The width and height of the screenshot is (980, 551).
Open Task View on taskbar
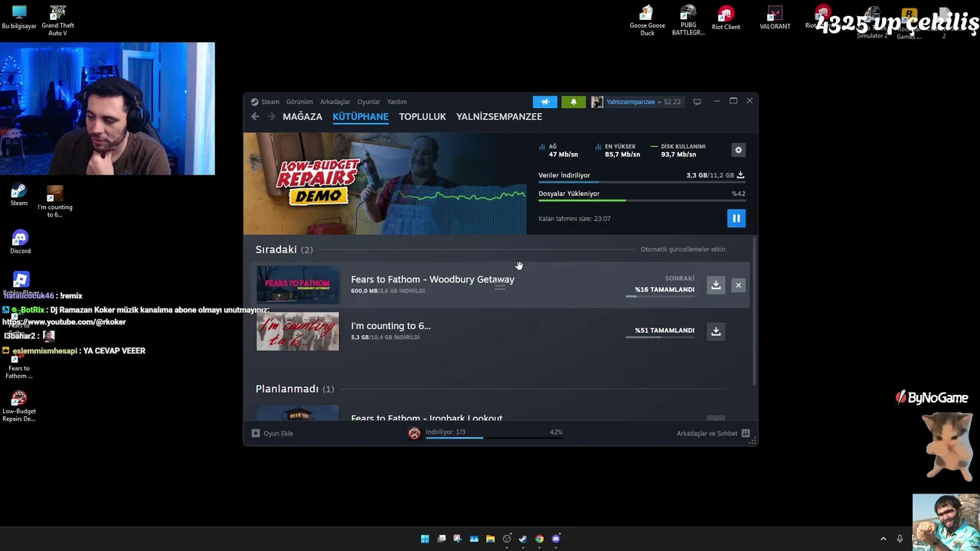(x=441, y=539)
